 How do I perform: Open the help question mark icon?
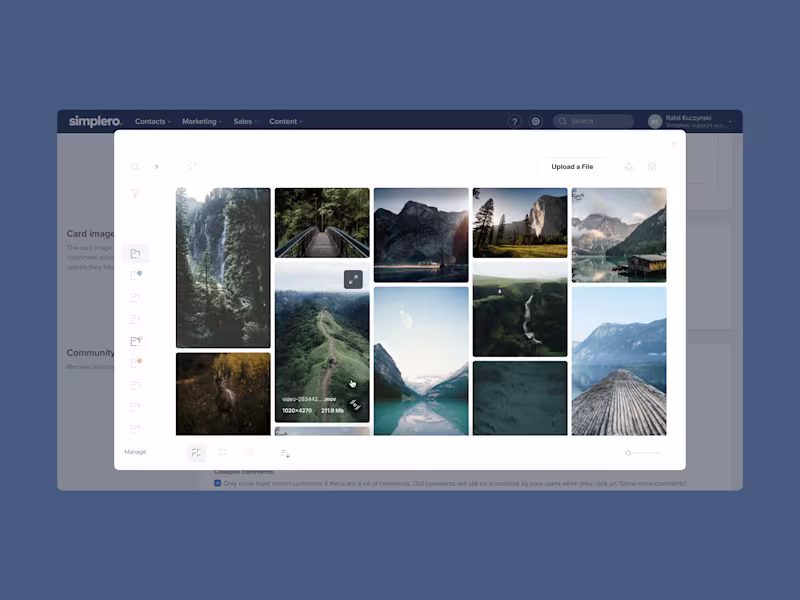[x=514, y=121]
